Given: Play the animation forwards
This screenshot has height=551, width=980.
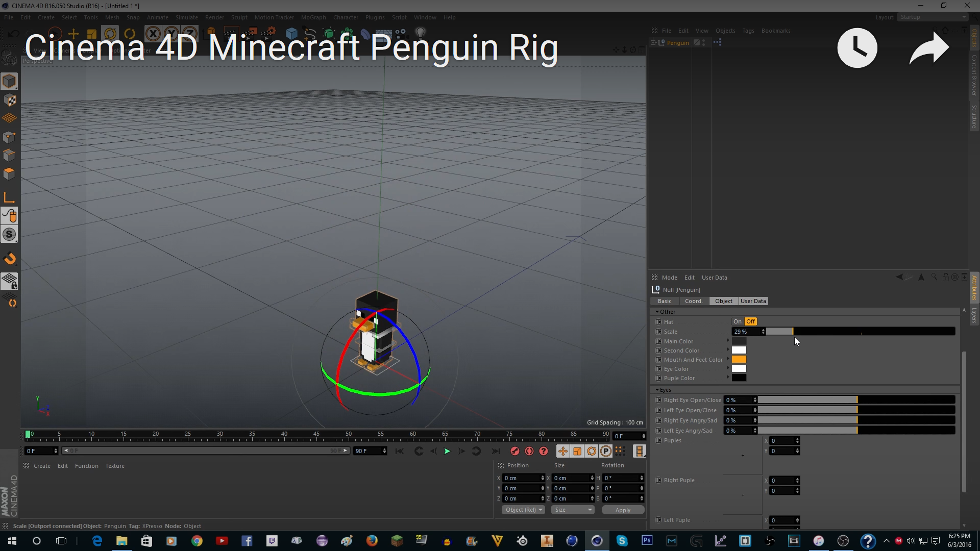Looking at the screenshot, I should (447, 451).
